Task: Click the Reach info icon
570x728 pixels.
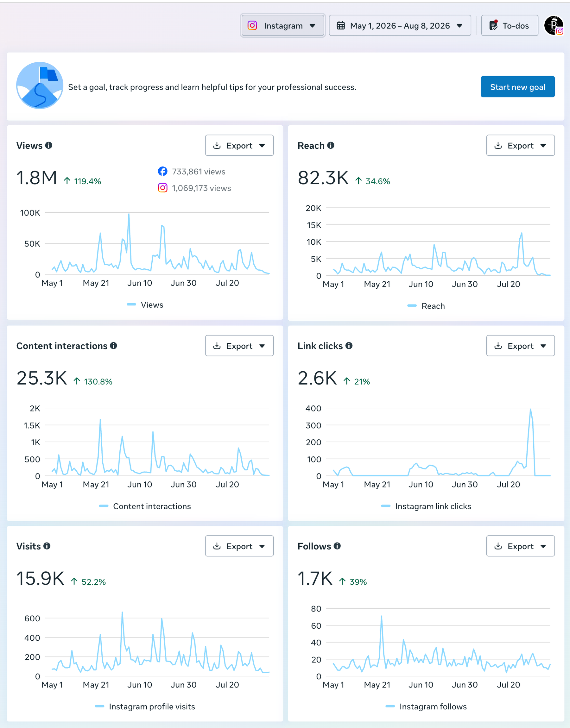Action: click(330, 145)
